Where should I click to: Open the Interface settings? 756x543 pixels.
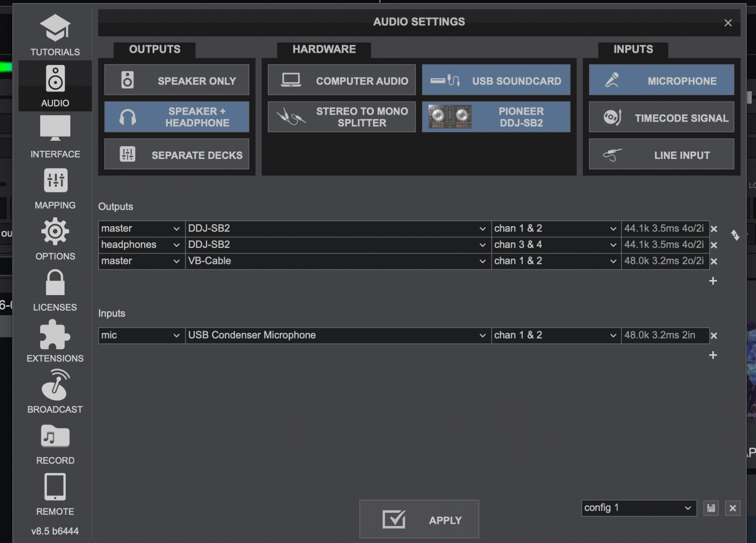coord(55,137)
